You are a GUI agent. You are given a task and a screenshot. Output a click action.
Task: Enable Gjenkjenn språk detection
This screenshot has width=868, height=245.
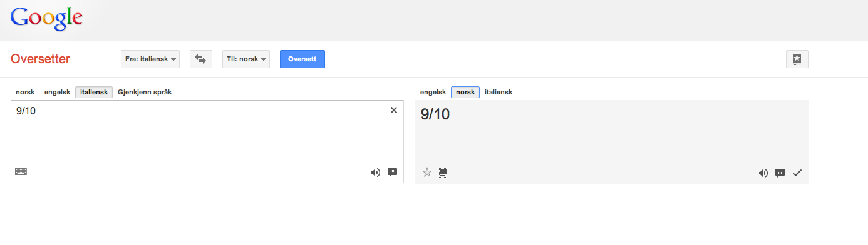[145, 92]
